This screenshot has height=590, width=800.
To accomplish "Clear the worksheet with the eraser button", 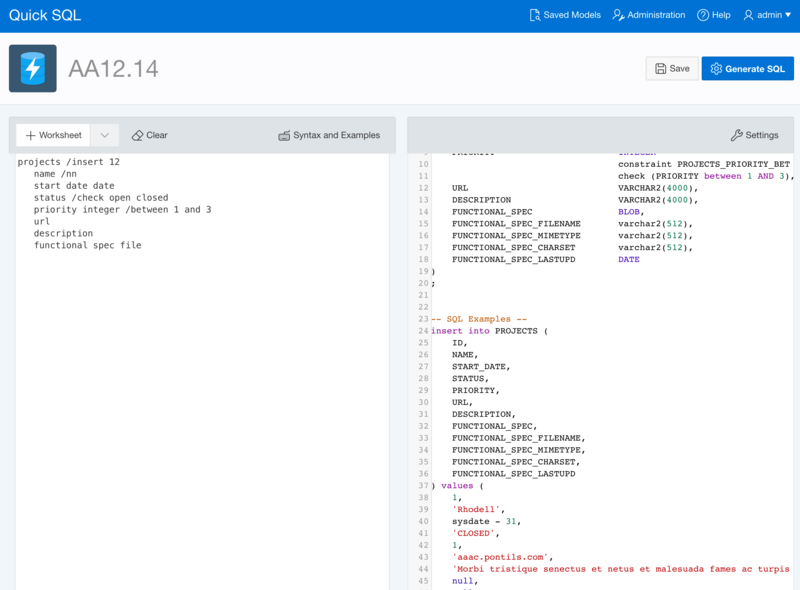I will tap(150, 135).
